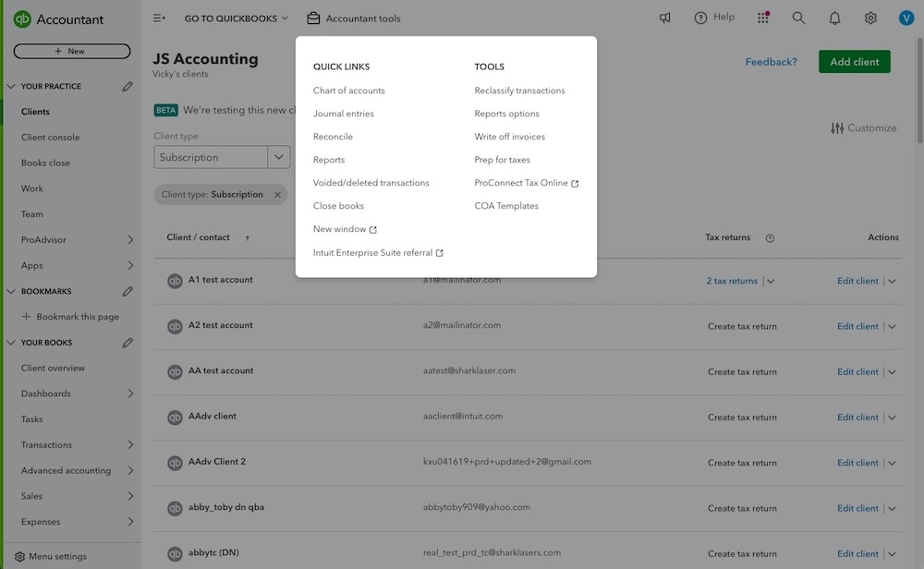The height and width of the screenshot is (569, 924).
Task: Open the Feedback? link
Action: 771,59
